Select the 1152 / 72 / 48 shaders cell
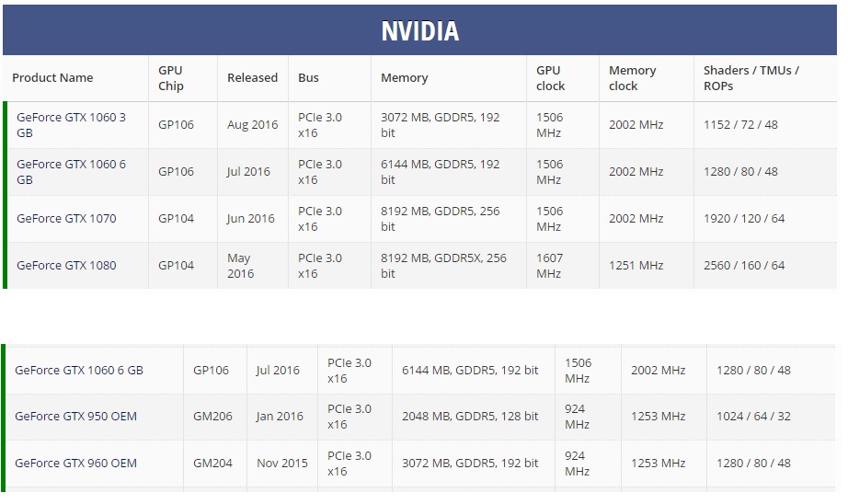The width and height of the screenshot is (848, 504). [740, 125]
